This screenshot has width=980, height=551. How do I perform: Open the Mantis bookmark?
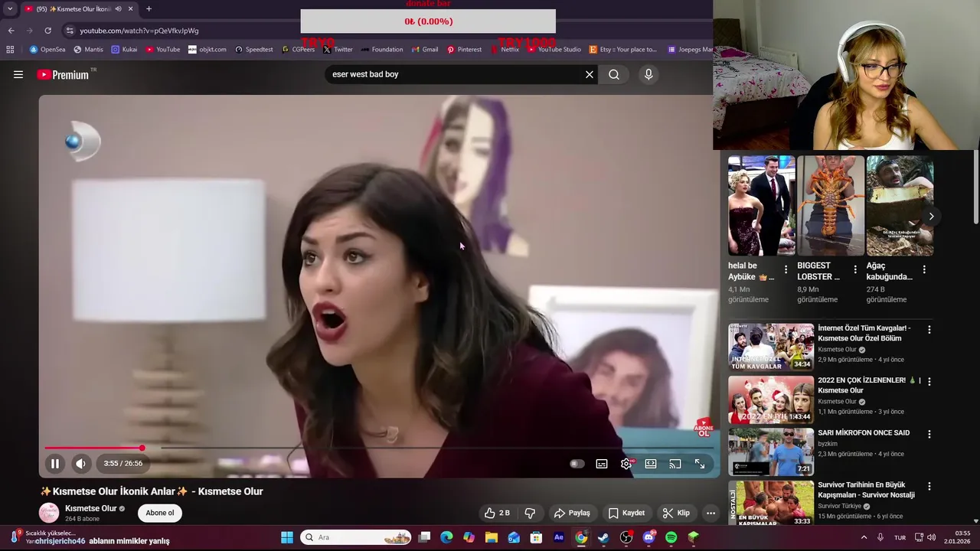88,50
